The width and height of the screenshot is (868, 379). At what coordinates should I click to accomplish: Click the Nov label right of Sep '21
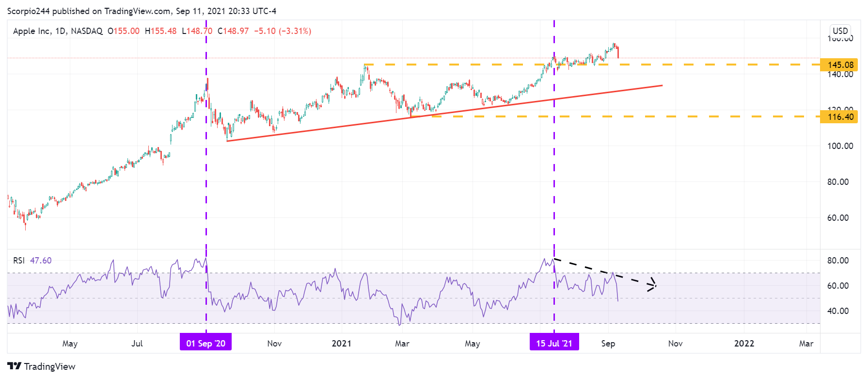tap(675, 344)
